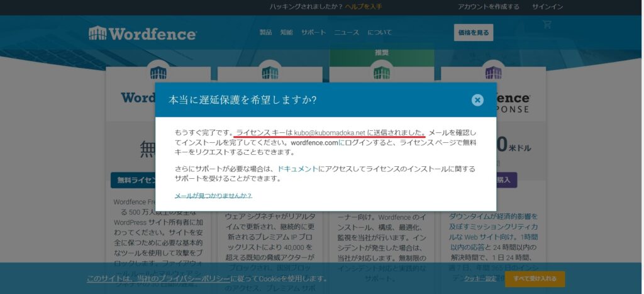Image resolution: width=644 pixels, height=294 pixels.
Task: Click the 米ドル price label
Action: [519, 148]
